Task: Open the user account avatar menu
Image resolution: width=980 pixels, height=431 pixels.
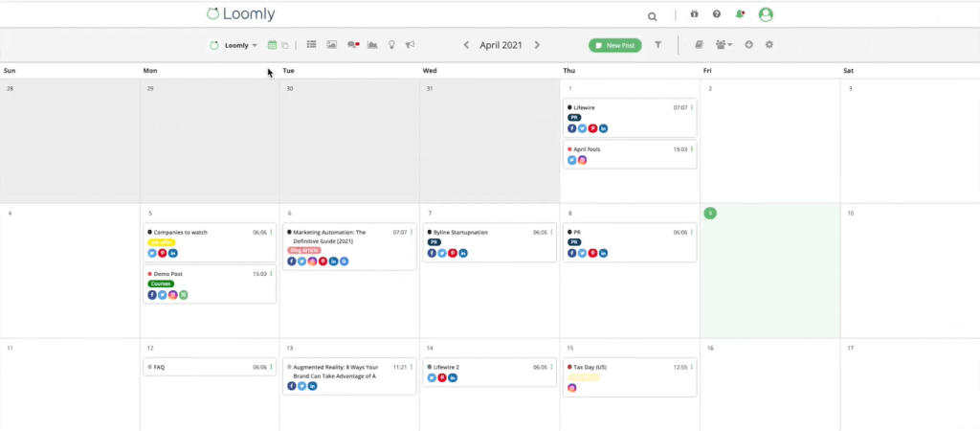Action: coord(766,15)
